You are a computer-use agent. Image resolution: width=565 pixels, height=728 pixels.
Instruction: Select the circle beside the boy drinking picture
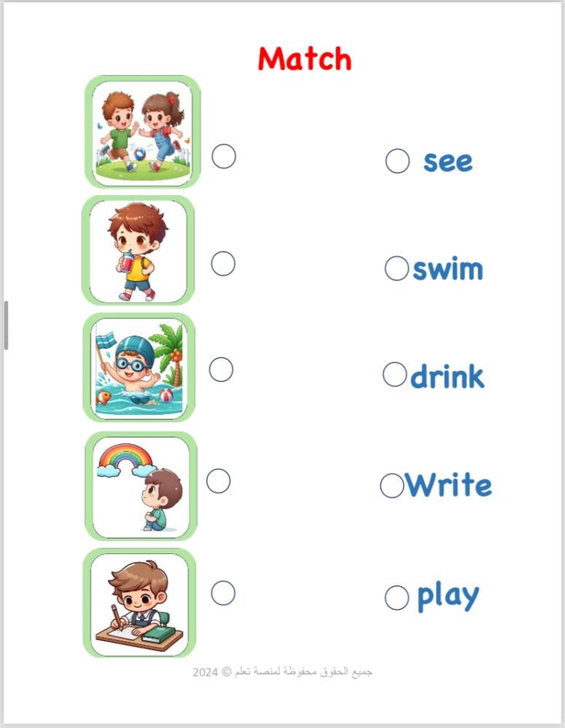[x=223, y=264]
